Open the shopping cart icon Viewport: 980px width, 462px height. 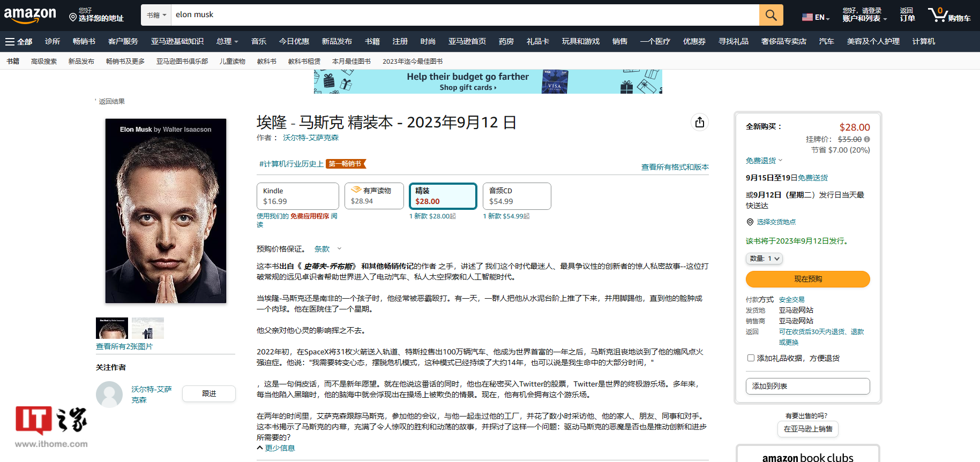click(949, 14)
